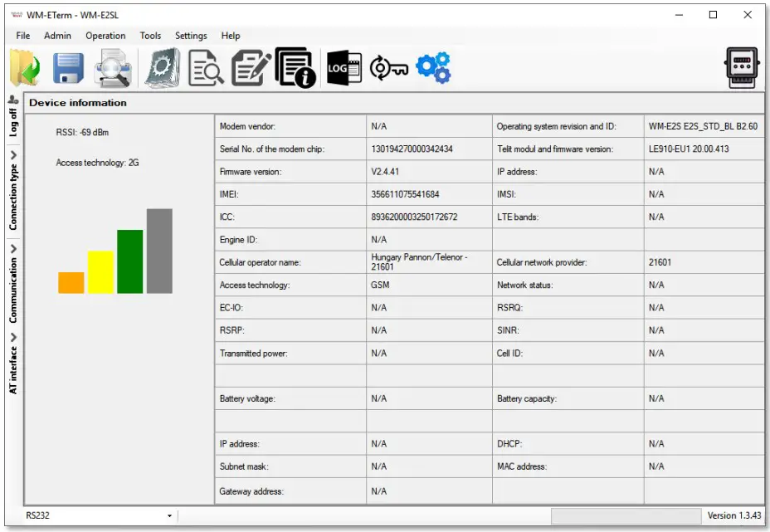This screenshot has width=770, height=532.
Task: Click the GSM access technology value
Action: tap(380, 285)
